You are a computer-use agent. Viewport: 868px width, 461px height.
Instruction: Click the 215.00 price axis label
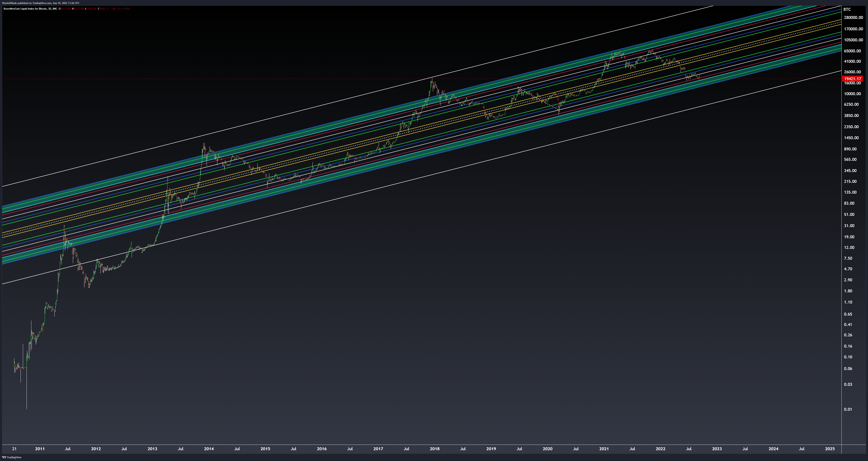click(x=851, y=181)
